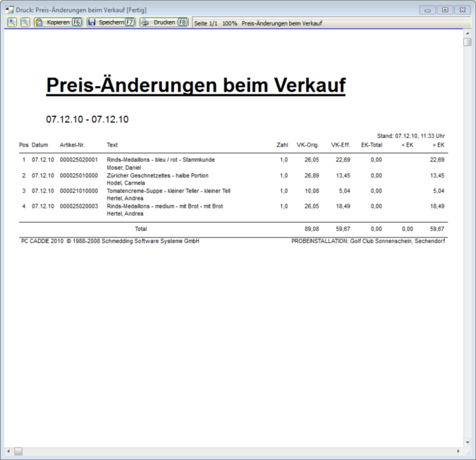Click article number '000025020003'

pos(79,206)
